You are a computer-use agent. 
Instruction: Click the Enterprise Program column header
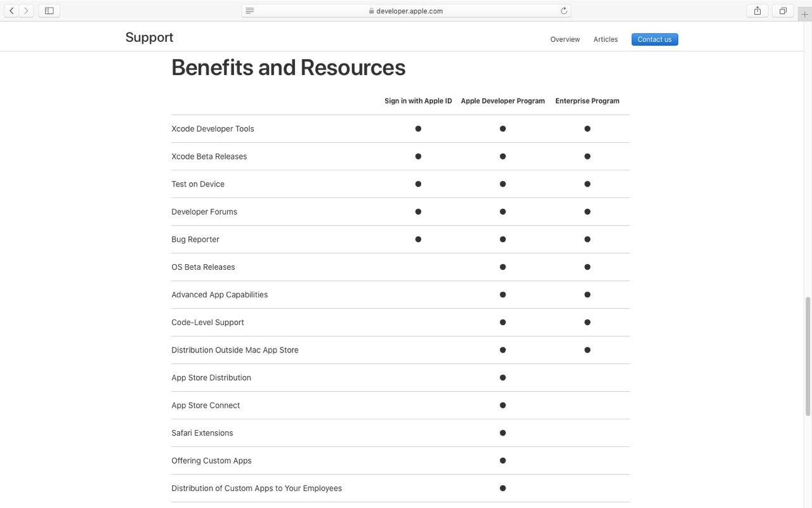(587, 101)
